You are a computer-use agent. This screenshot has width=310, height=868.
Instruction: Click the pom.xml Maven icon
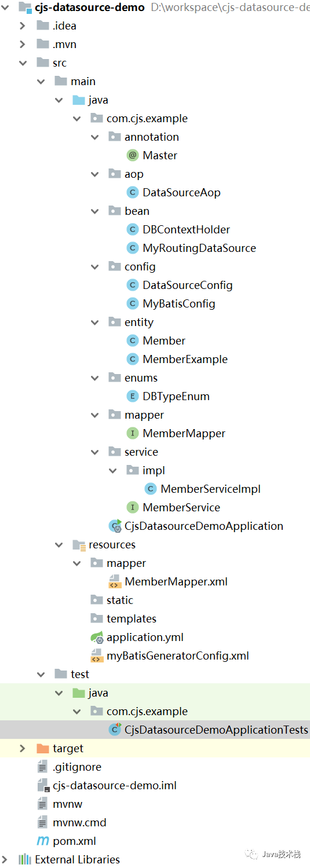43,841
